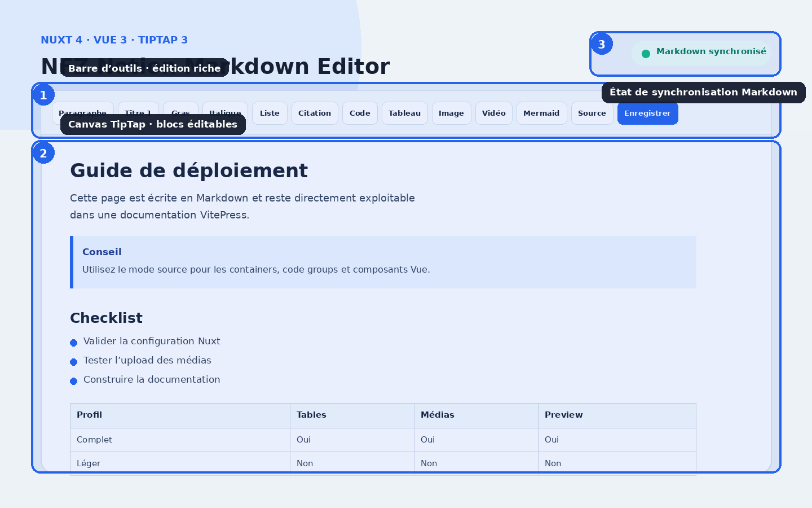Select the Conseil callout title
This screenshot has width=812, height=508.
pos(102,252)
